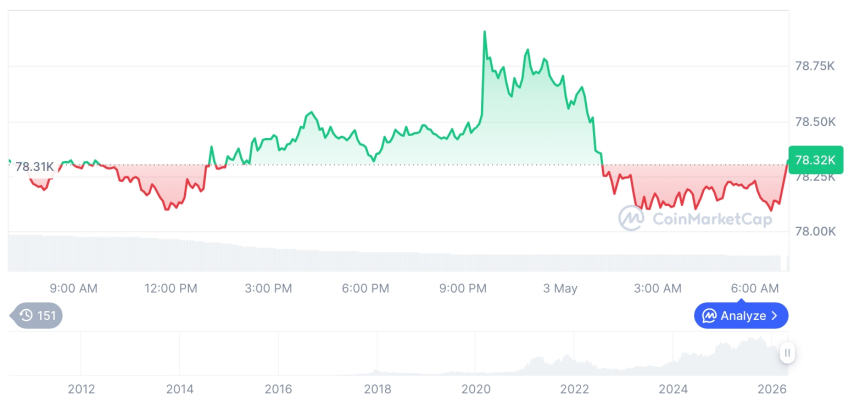Click the 3 May date axis label
This screenshot has width=860, height=401.
[561, 288]
